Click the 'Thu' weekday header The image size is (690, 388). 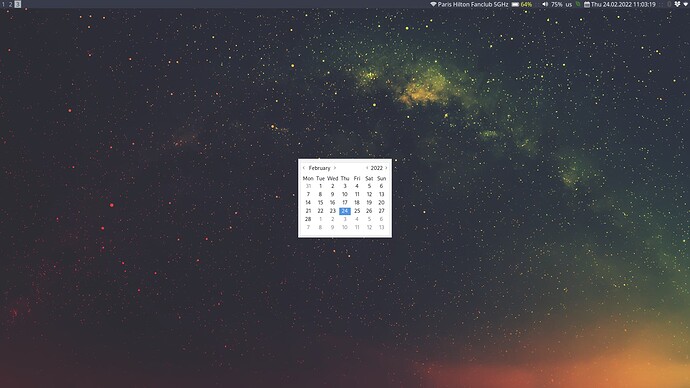pyautogui.click(x=345, y=178)
